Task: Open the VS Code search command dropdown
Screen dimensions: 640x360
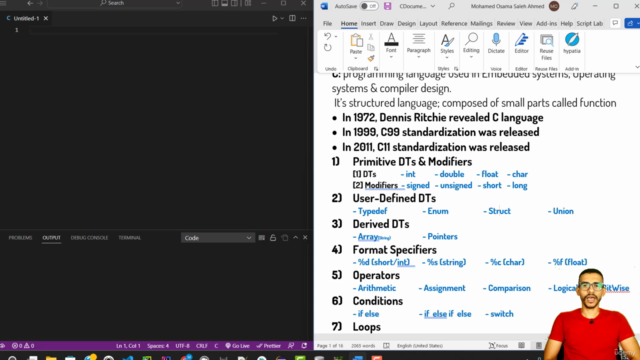Action: click(178, 3)
